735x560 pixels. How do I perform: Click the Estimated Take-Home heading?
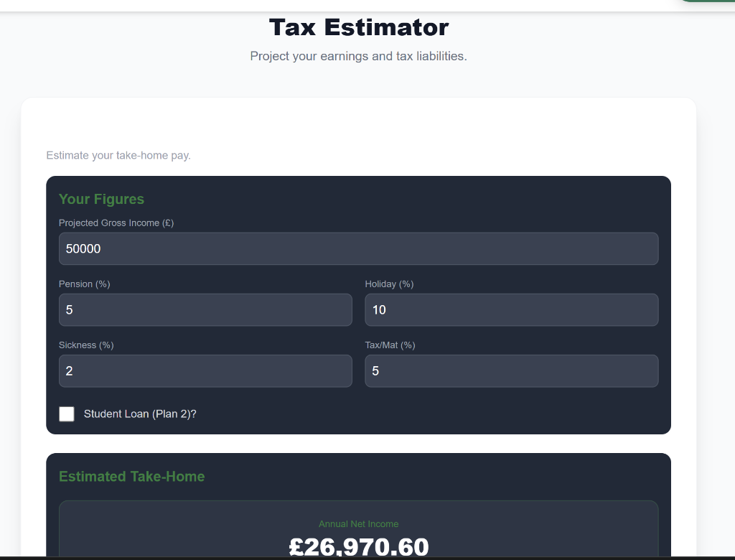click(x=132, y=476)
